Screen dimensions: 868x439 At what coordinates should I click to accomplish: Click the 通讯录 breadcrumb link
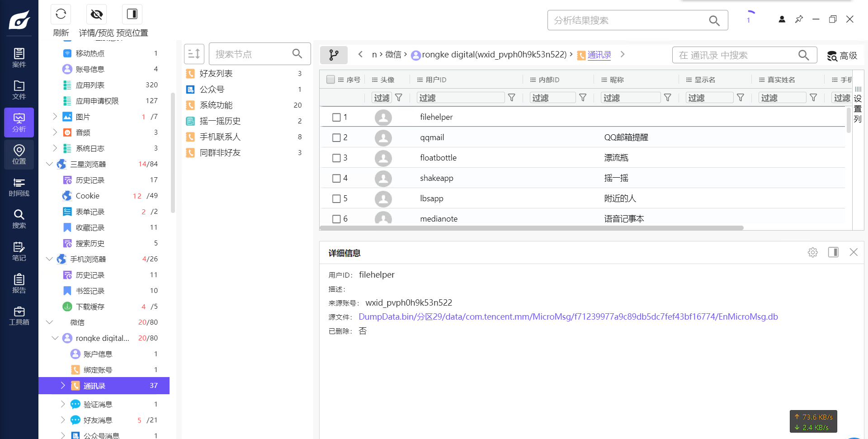click(599, 55)
